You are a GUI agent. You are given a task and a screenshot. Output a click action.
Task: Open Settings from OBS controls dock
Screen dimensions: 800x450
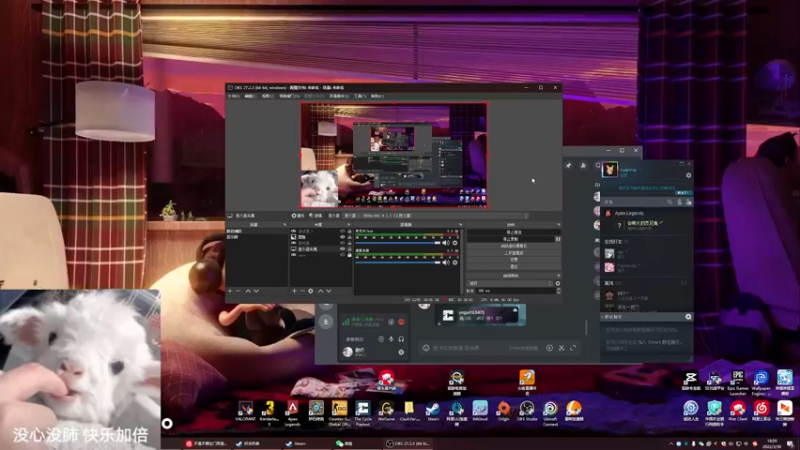tap(514, 260)
